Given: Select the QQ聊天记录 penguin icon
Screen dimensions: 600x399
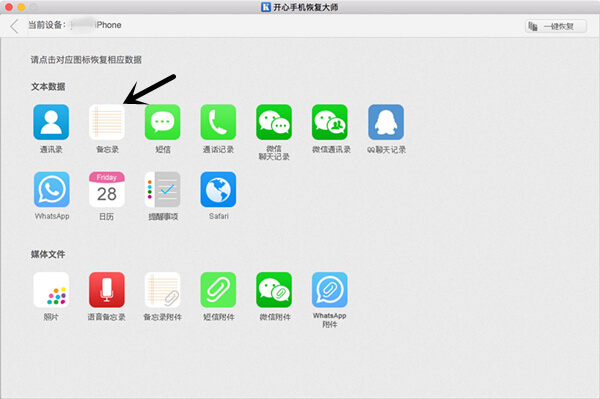Looking at the screenshot, I should tap(386, 122).
